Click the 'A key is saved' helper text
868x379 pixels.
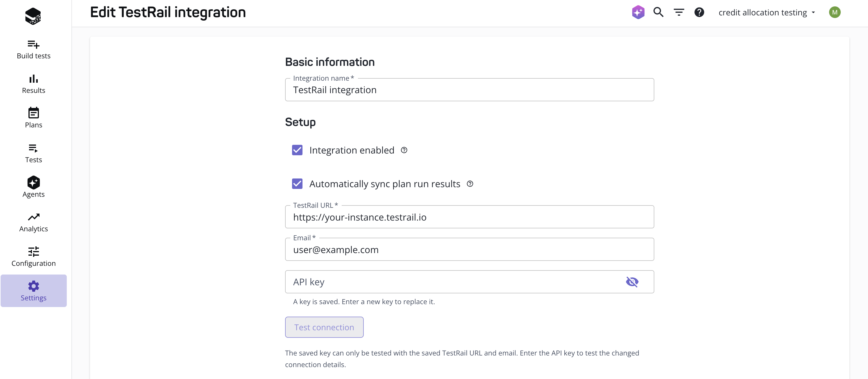click(x=364, y=302)
